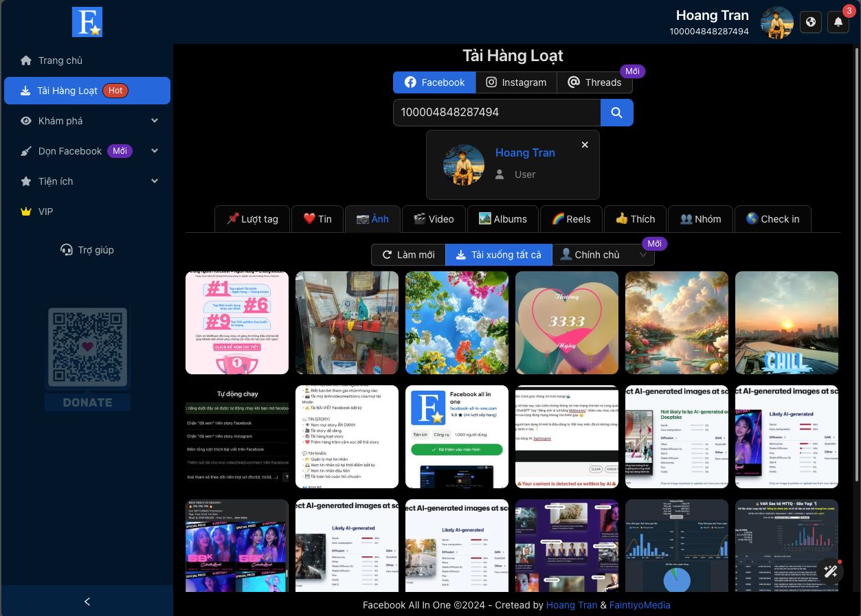The height and width of the screenshot is (616, 861).
Task: Click the avatar in the user result card
Action: 464,164
